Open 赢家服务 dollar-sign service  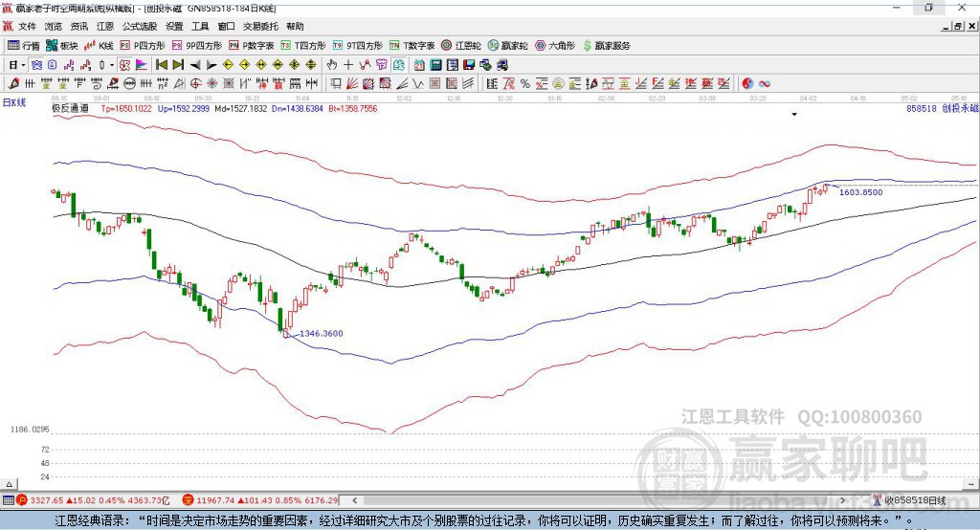pos(606,46)
